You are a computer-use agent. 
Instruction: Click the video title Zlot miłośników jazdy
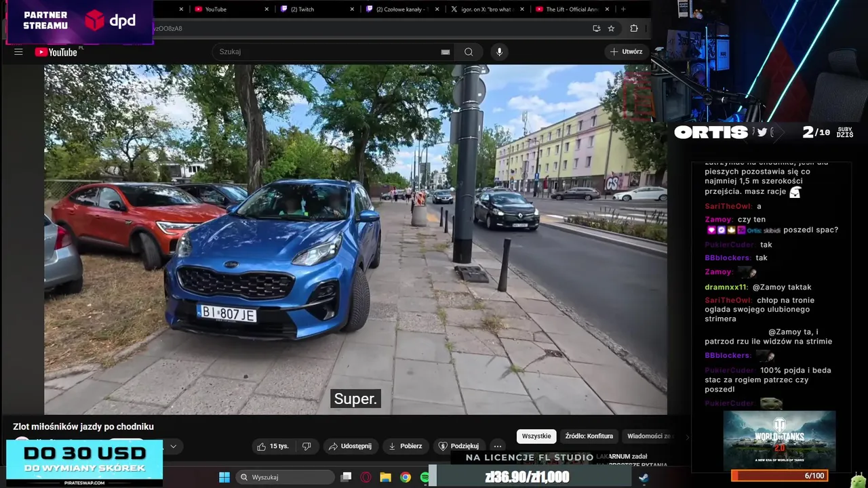point(83,426)
